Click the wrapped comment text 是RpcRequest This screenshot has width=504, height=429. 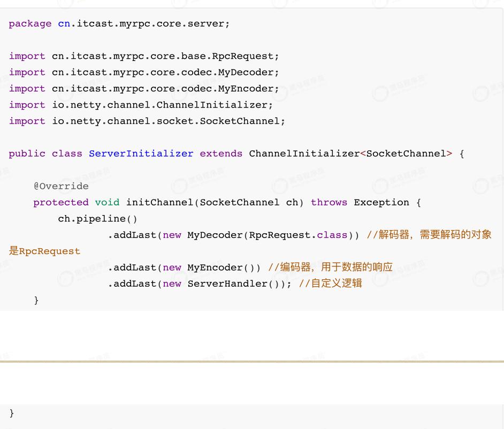tap(44, 251)
